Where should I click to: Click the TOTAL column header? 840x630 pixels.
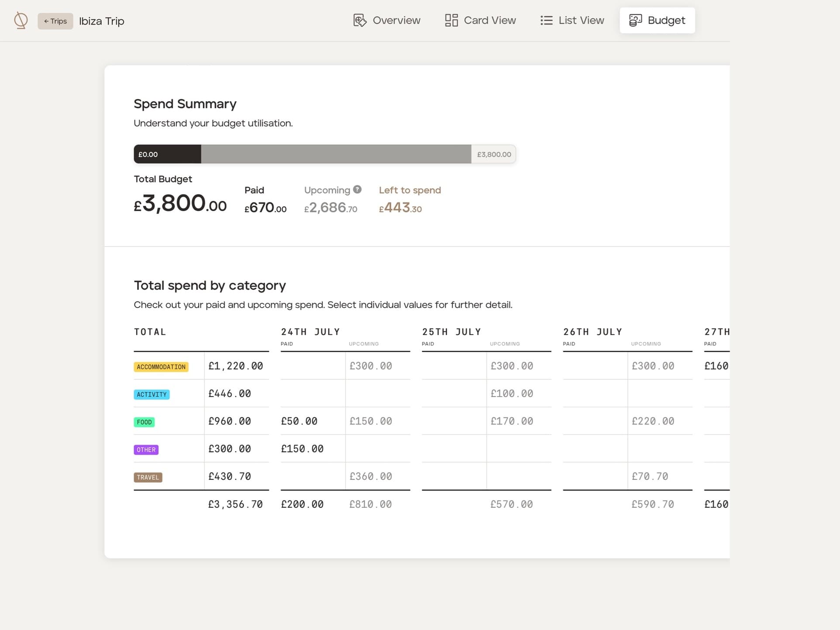tap(150, 332)
